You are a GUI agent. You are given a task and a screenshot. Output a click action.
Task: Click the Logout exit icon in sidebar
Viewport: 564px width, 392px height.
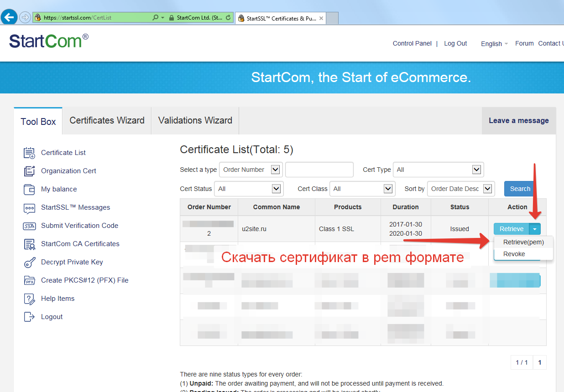click(x=29, y=317)
